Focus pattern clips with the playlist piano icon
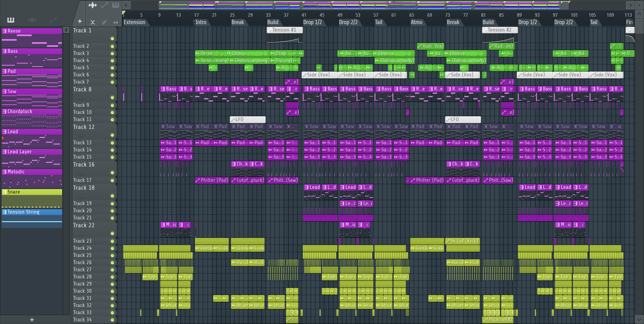 (116, 5)
